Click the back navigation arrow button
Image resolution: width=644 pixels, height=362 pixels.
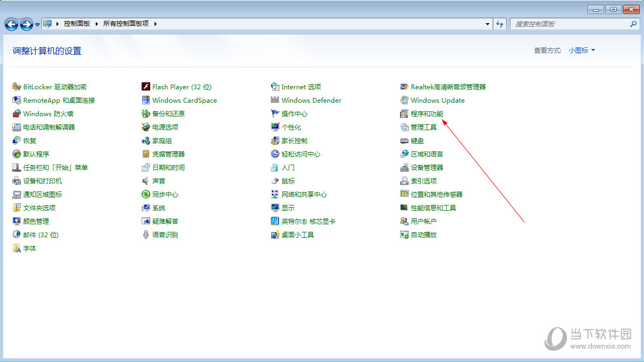[x=11, y=24]
